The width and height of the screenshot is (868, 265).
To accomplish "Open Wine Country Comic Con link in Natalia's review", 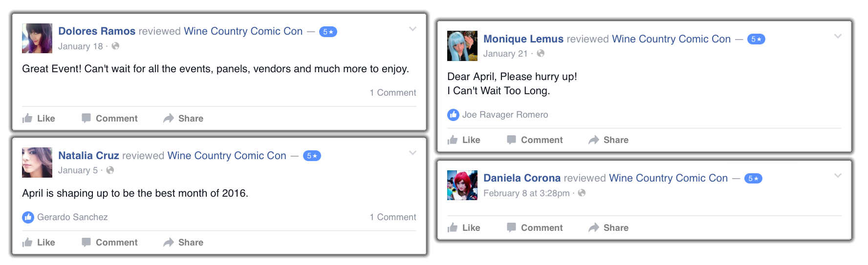I will [227, 156].
